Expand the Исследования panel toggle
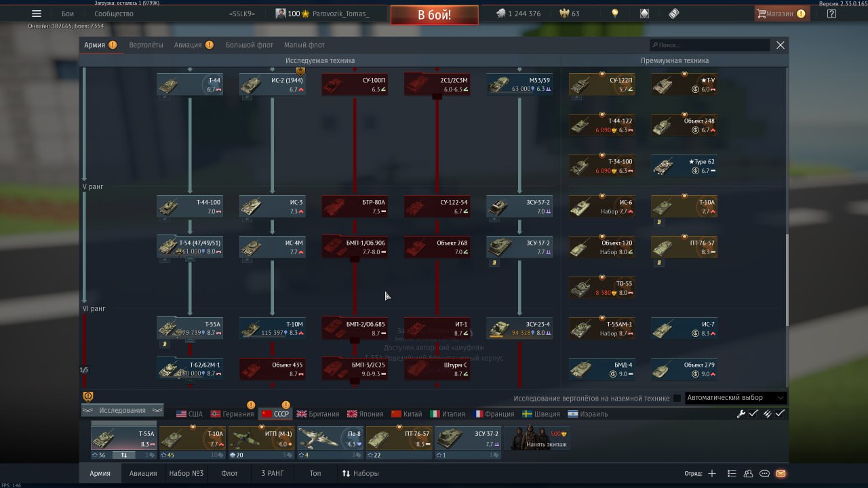The height and width of the screenshot is (488, 868). coord(123,410)
